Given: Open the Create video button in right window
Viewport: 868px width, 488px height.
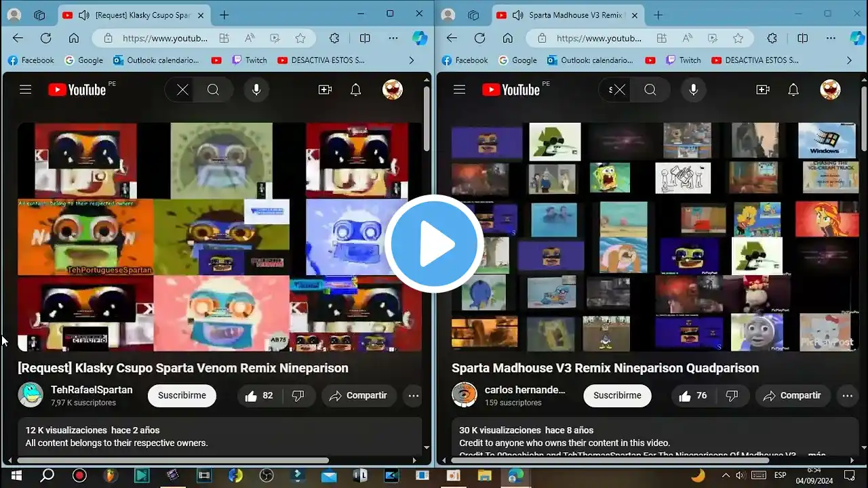Looking at the screenshot, I should [763, 89].
